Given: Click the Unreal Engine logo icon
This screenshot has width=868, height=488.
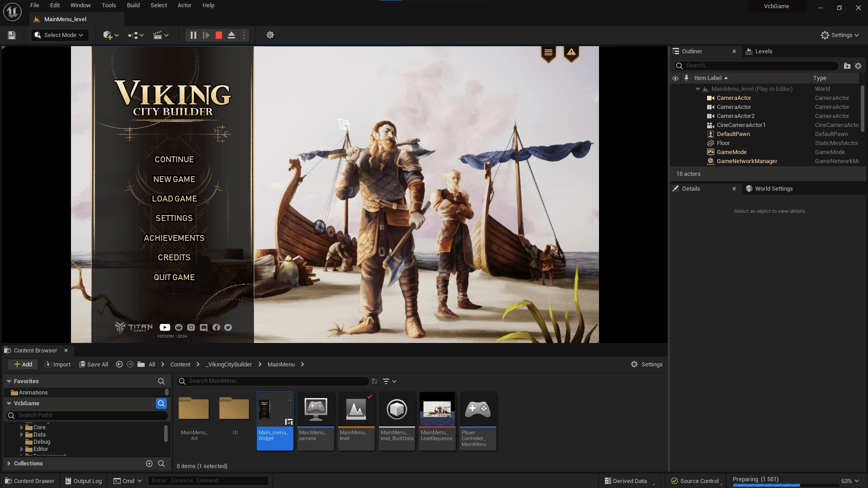Looking at the screenshot, I should coord(12,12).
